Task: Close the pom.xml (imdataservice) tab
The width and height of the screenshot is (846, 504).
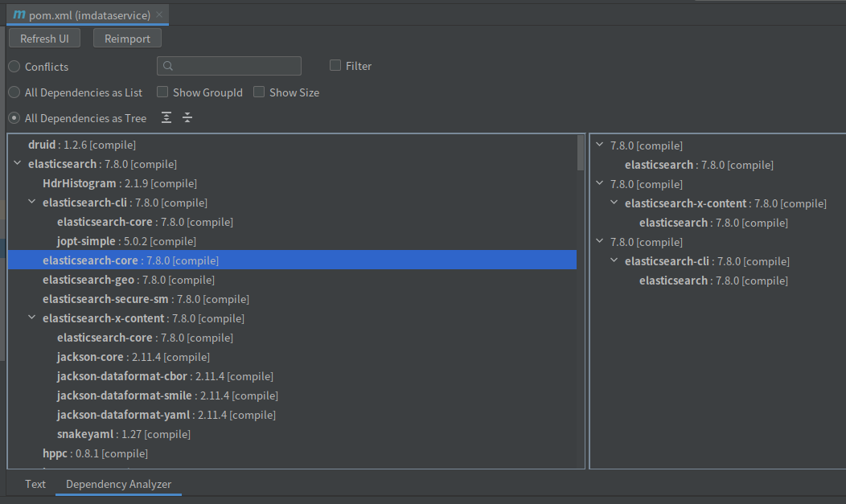Action: [x=159, y=14]
